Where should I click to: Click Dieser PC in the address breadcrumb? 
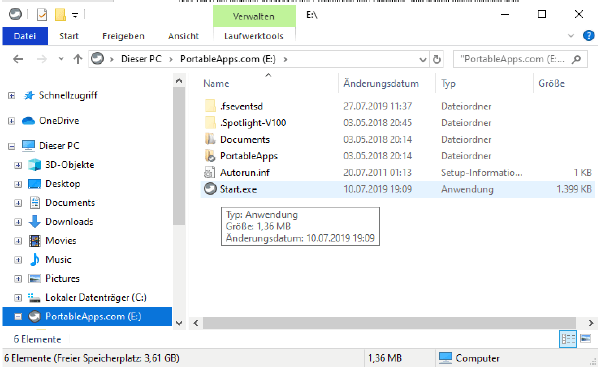tap(141, 59)
